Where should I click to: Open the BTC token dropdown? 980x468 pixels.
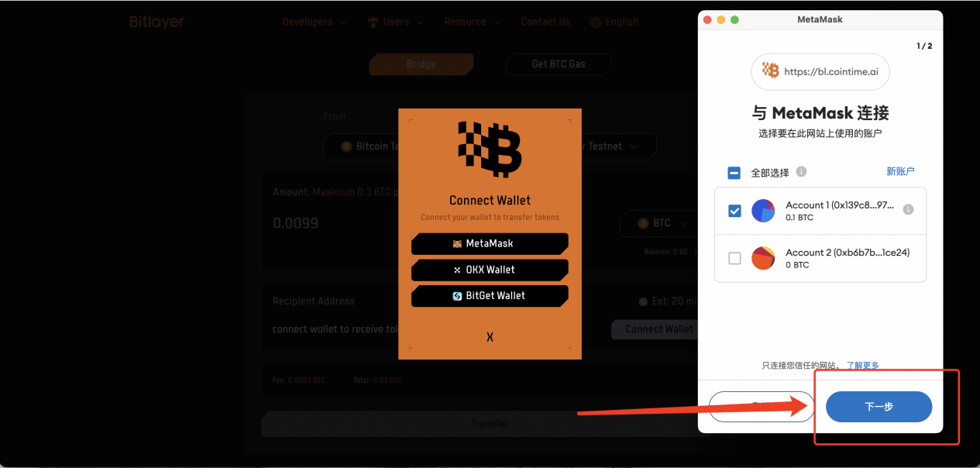[x=661, y=223]
